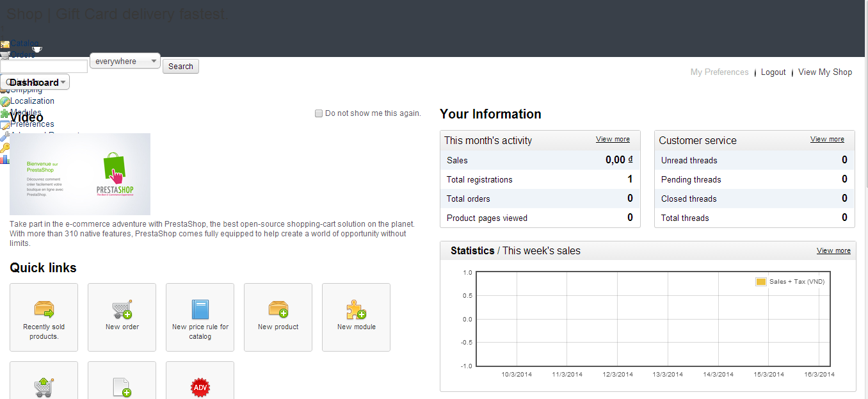Open the Localization menu link
The height and width of the screenshot is (399, 868).
click(32, 101)
